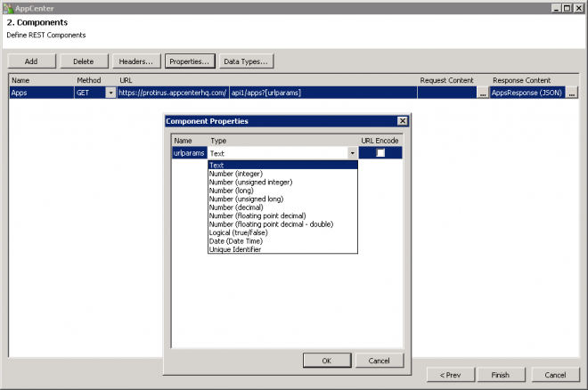
Task: Open the Data Types... button
Action: point(247,61)
